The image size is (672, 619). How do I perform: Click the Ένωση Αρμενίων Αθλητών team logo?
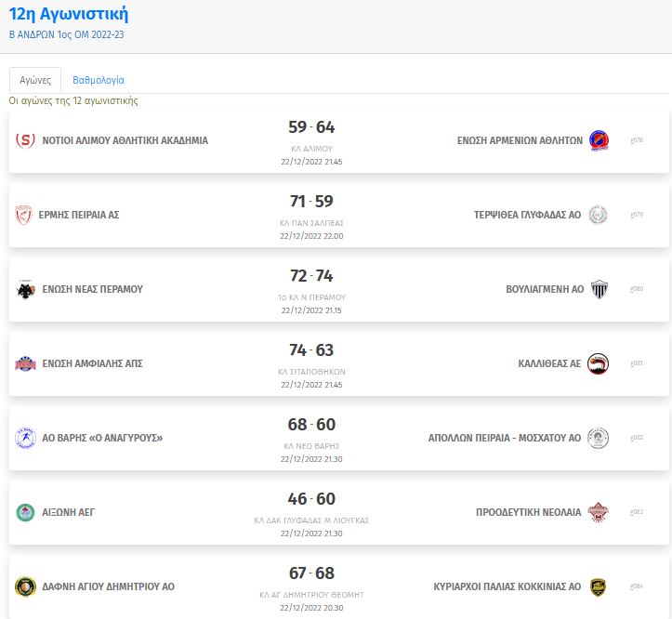599,140
